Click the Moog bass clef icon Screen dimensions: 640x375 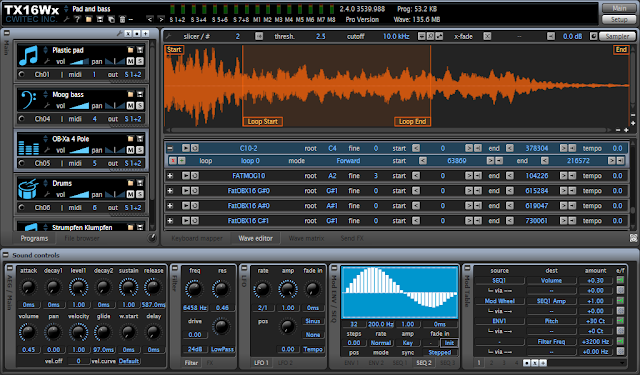(x=28, y=100)
